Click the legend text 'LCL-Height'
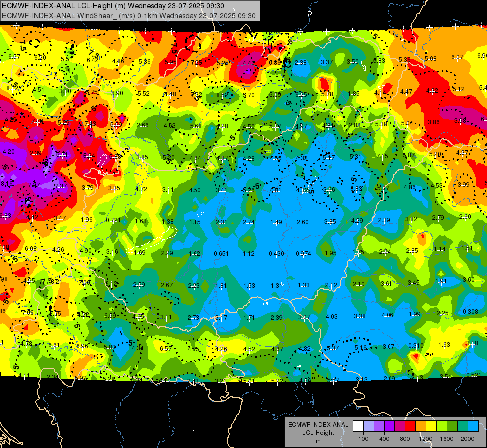This screenshot has width=487, height=448. click(318, 433)
